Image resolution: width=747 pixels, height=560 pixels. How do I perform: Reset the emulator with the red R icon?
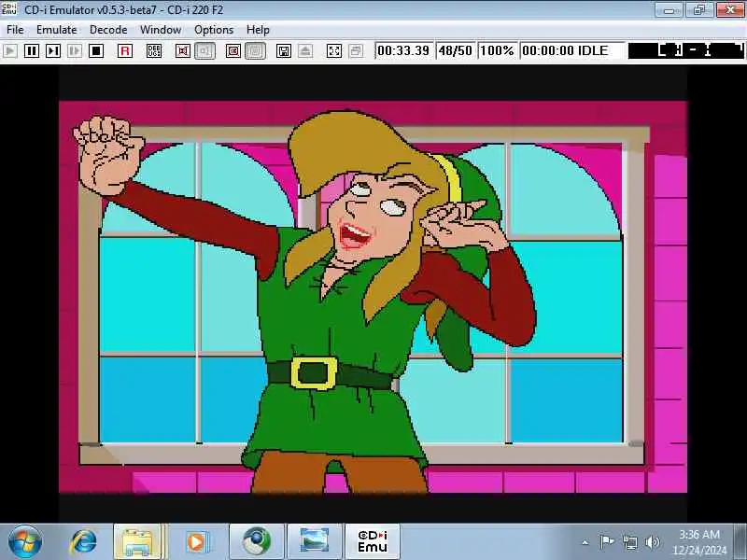pos(125,51)
